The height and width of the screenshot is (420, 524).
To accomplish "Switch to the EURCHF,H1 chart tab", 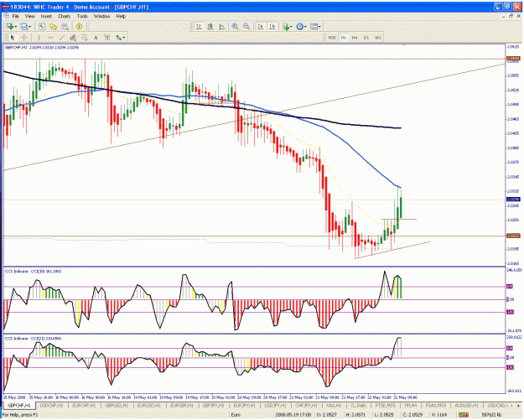I will [84, 406].
